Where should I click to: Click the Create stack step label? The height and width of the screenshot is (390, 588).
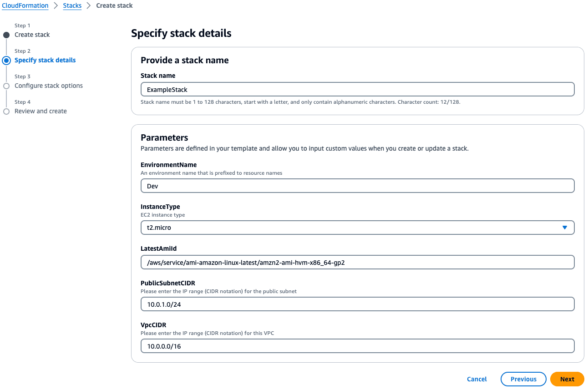[x=32, y=35]
